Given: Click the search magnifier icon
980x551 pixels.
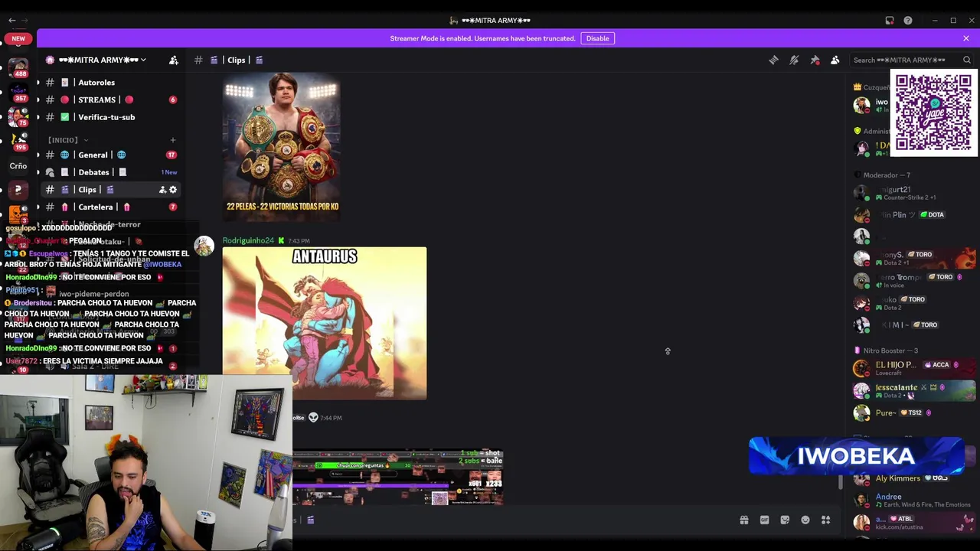Looking at the screenshot, I should click(x=967, y=60).
